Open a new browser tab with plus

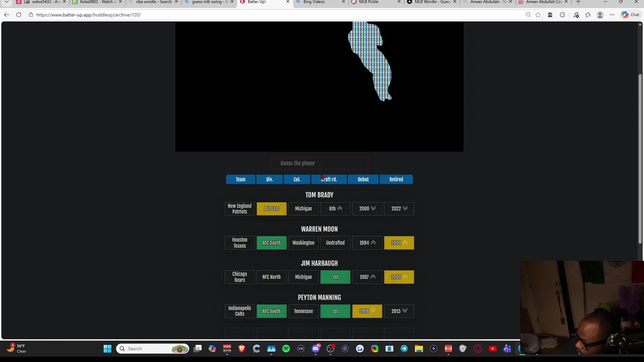[578, 2]
